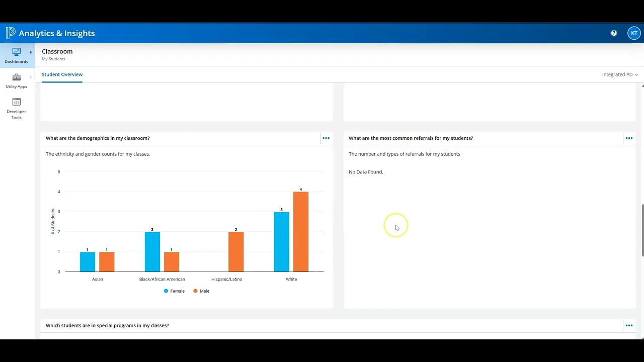Open the Integrated PD dropdown

[x=620, y=74]
